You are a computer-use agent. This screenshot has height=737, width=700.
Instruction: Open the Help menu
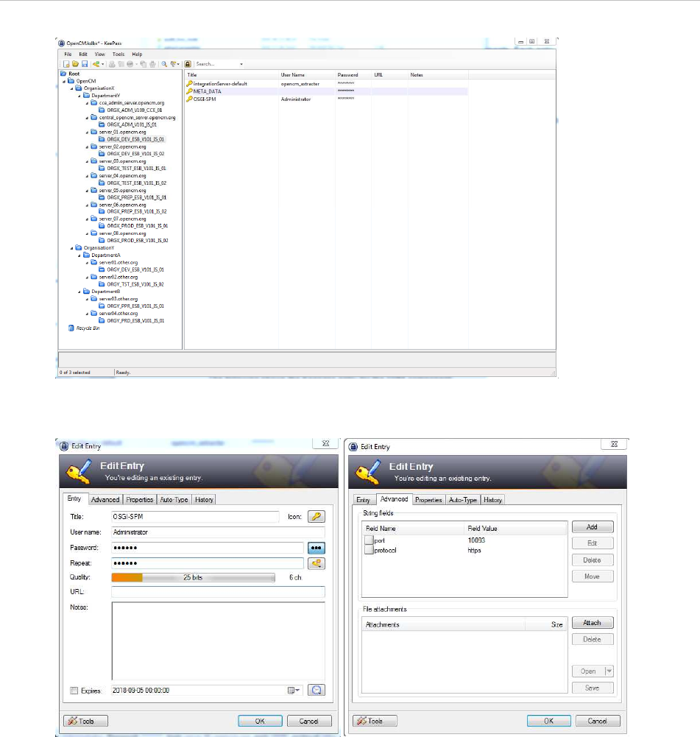pyautogui.click(x=137, y=54)
